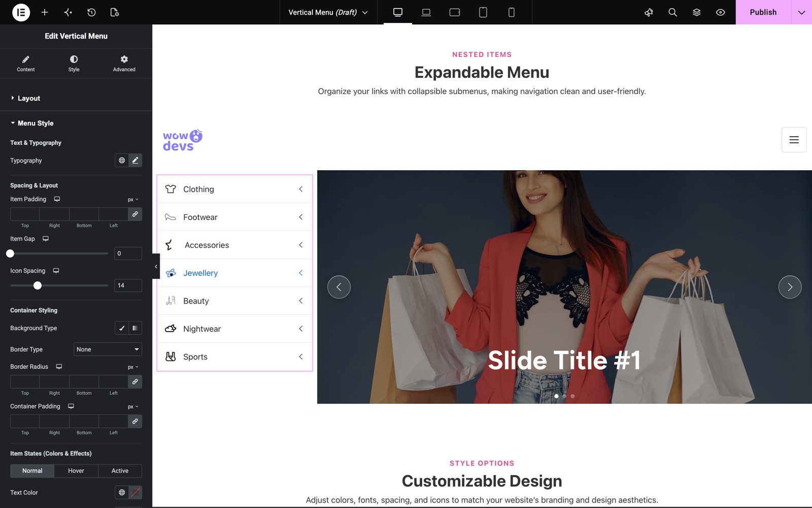Select classic background type brush

pos(122,328)
